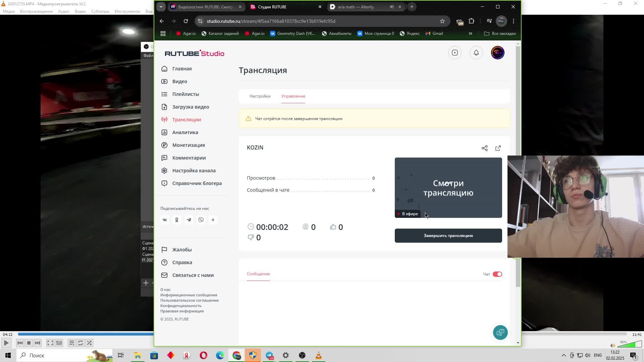Open Chrome tab search dropdown arrow
The width and height of the screenshot is (644, 362).
click(x=161, y=7)
